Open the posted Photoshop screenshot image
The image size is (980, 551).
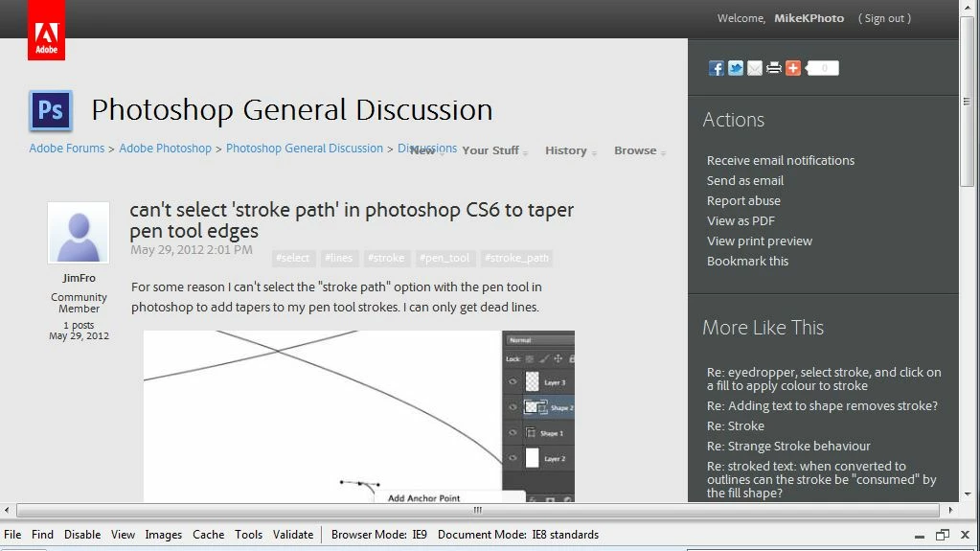(358, 417)
